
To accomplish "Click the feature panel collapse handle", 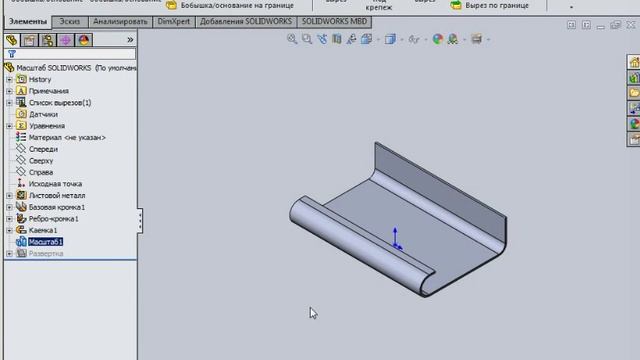I will 140,220.
